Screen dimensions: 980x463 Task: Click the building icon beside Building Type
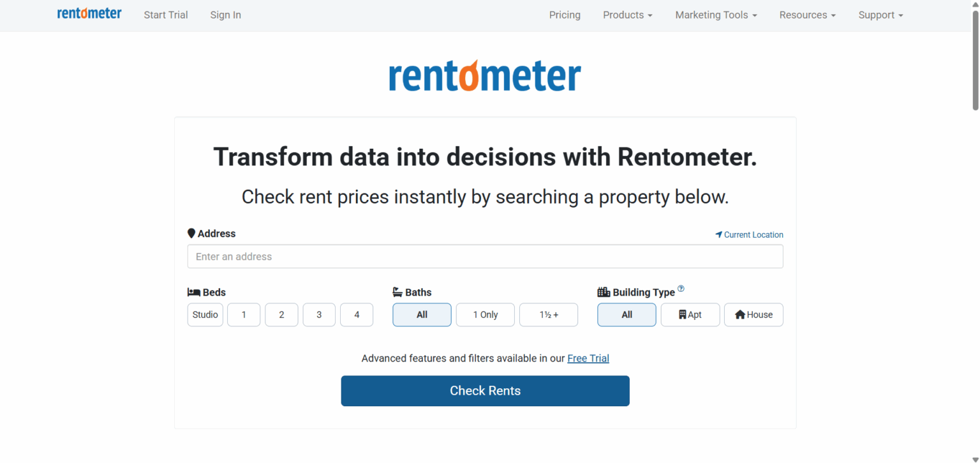pos(603,292)
